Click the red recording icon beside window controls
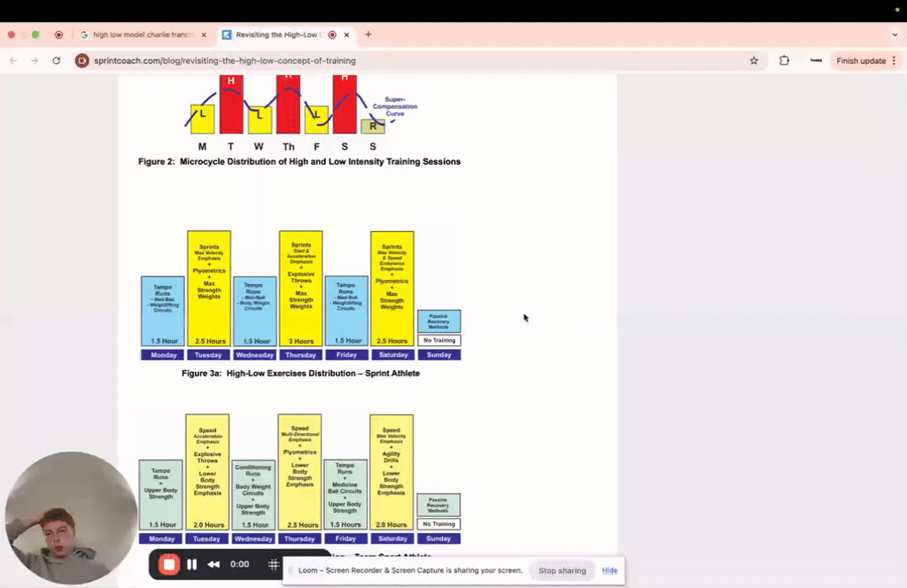This screenshot has width=907, height=588. [58, 35]
